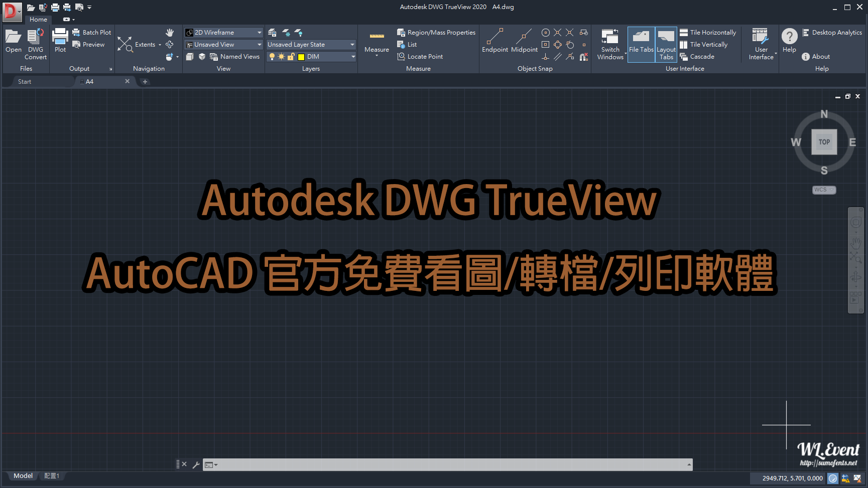Click the Batch Plot icon in the quick access toolbar

(67, 8)
